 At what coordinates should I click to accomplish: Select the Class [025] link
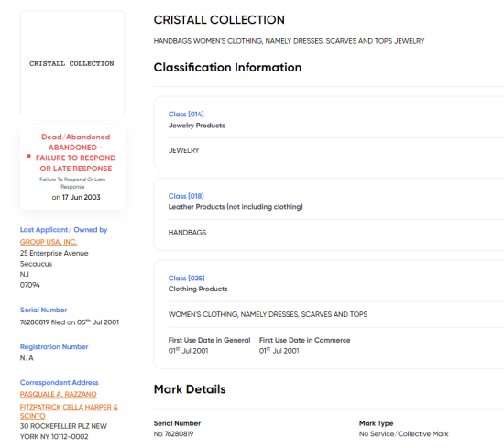point(186,278)
